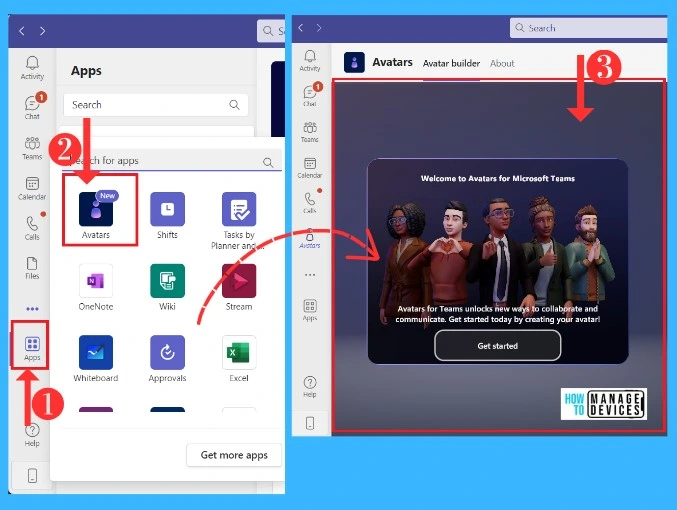Click the left window's top search bar

pos(271,31)
